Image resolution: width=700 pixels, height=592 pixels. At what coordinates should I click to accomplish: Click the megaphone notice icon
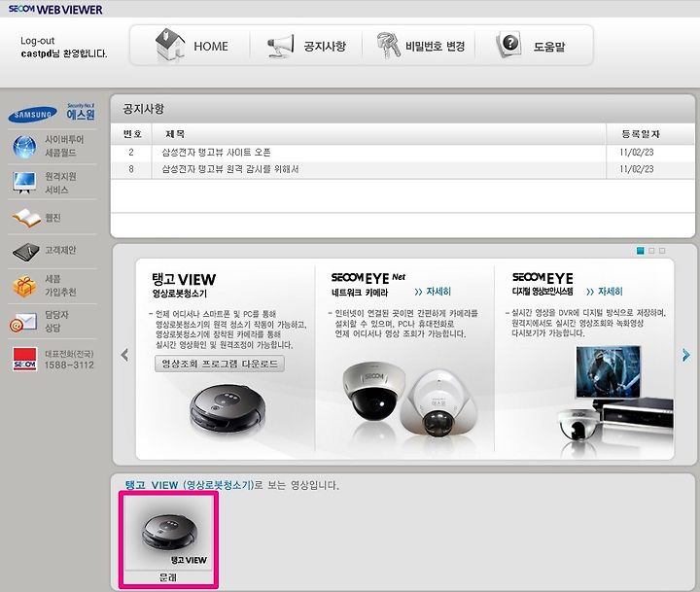point(281,46)
